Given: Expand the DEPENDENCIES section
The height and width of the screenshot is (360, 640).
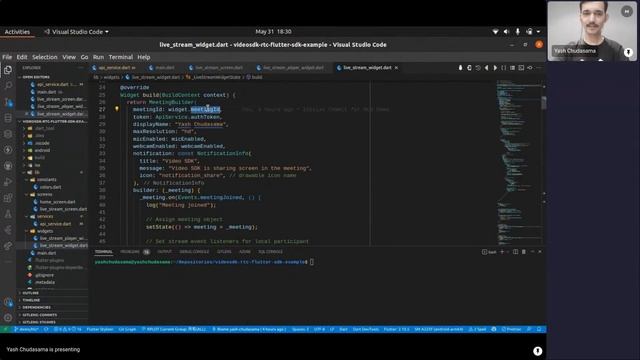Looking at the screenshot, I should (x=36, y=307).
